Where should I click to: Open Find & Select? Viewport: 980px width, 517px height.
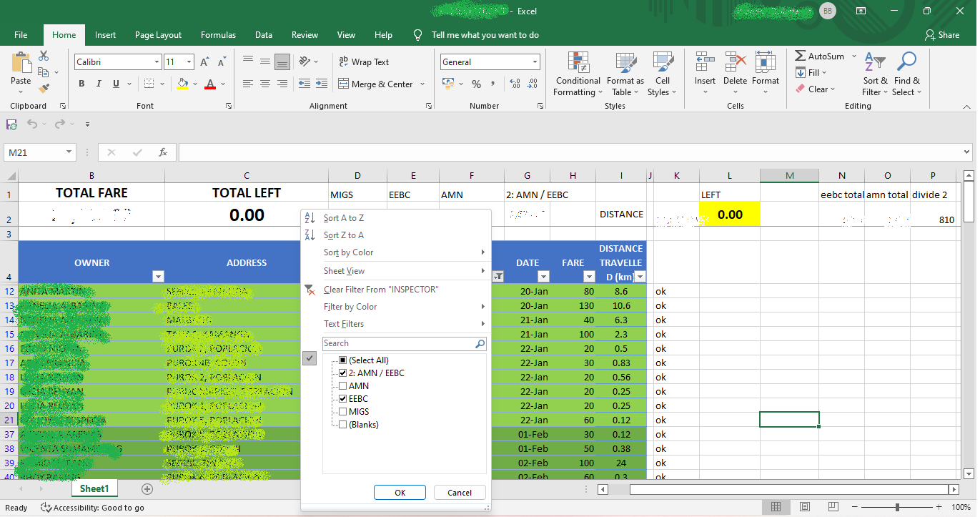(x=906, y=74)
